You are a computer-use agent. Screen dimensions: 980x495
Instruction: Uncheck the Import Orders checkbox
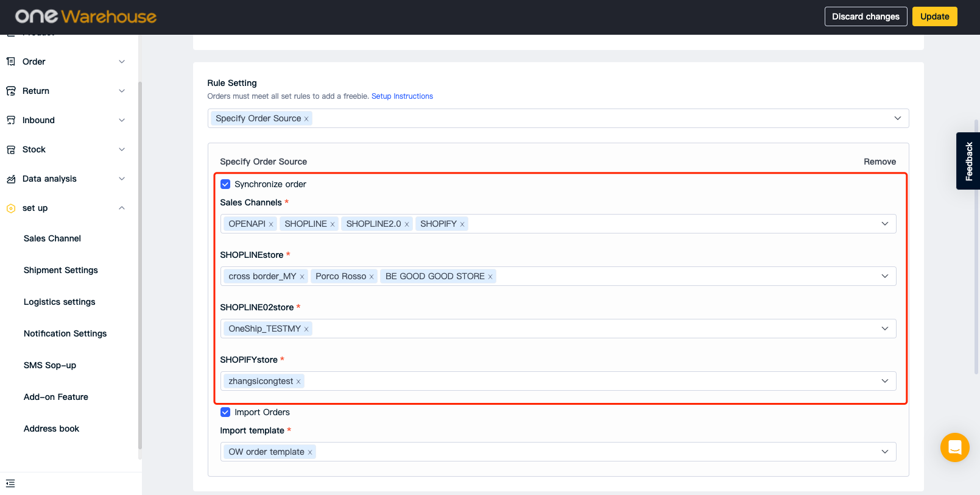point(225,412)
